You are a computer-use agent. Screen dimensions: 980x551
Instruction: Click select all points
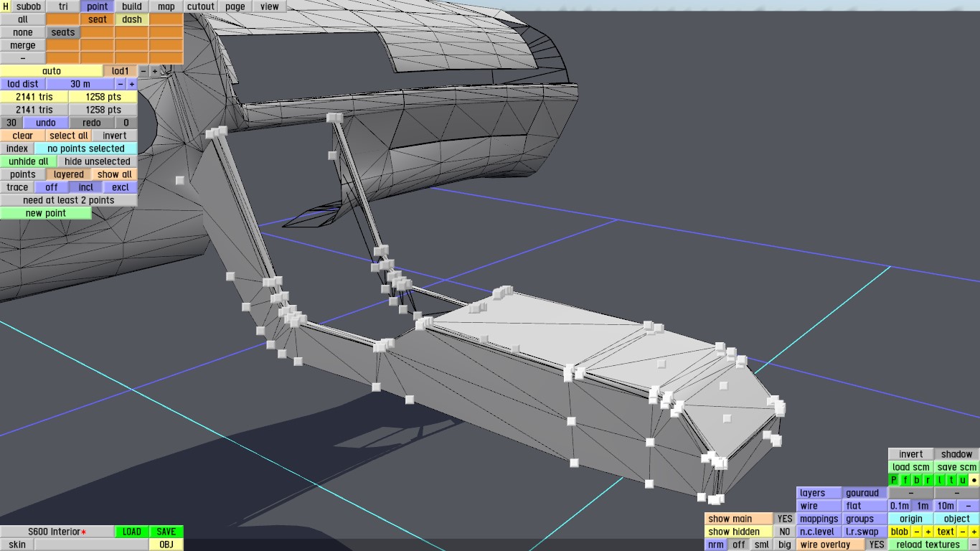pyautogui.click(x=69, y=136)
